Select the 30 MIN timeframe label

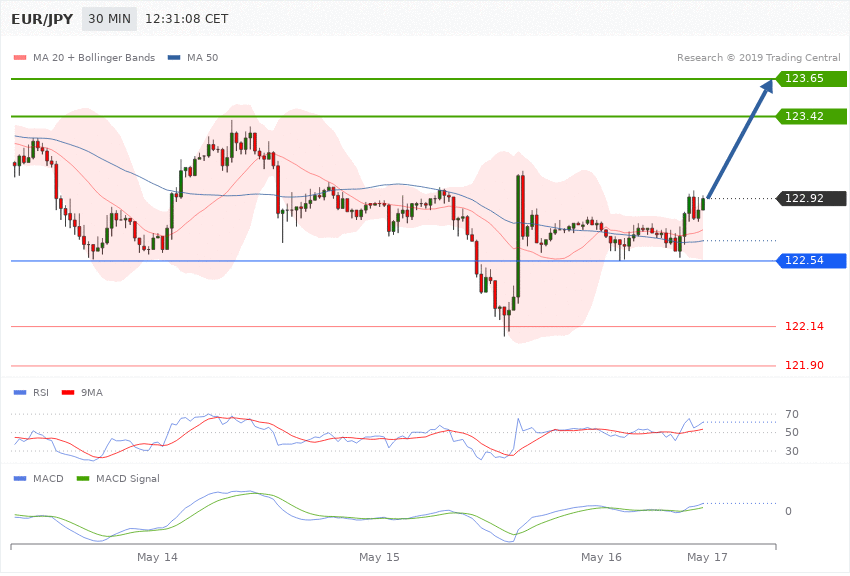click(110, 19)
